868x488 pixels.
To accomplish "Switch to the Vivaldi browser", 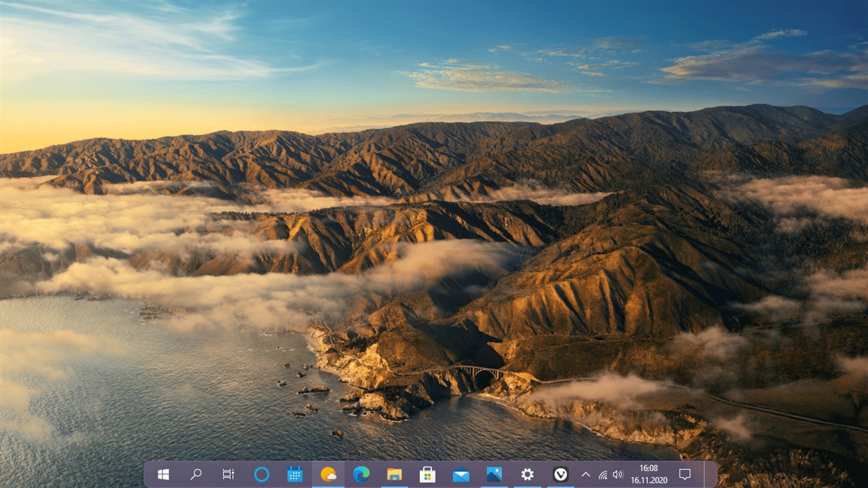I will point(560,474).
